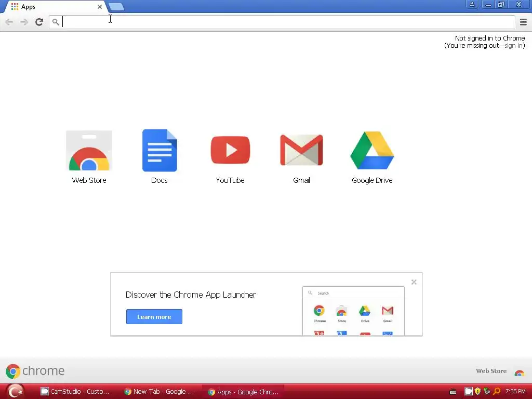The height and width of the screenshot is (399, 532).
Task: Open the Chrome user profile button
Action: 472,4
